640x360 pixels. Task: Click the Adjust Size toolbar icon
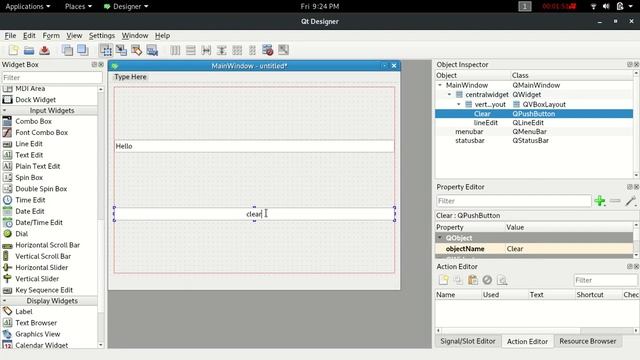pos(283,50)
